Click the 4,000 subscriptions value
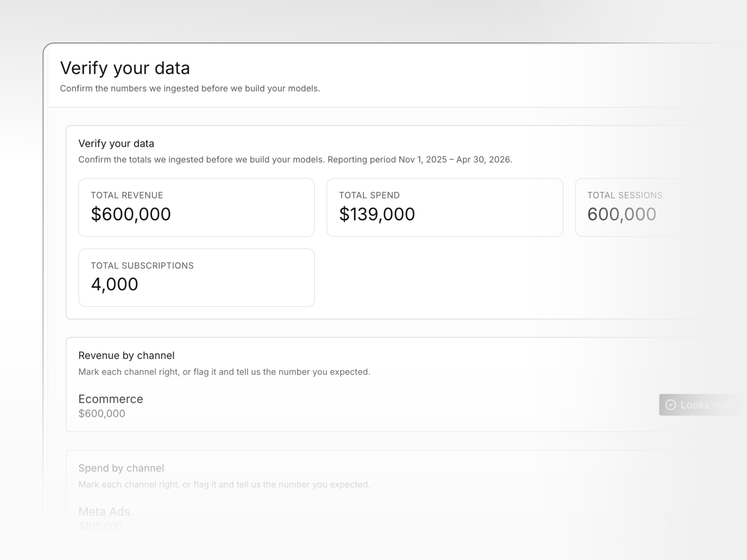The height and width of the screenshot is (560, 747). (115, 284)
